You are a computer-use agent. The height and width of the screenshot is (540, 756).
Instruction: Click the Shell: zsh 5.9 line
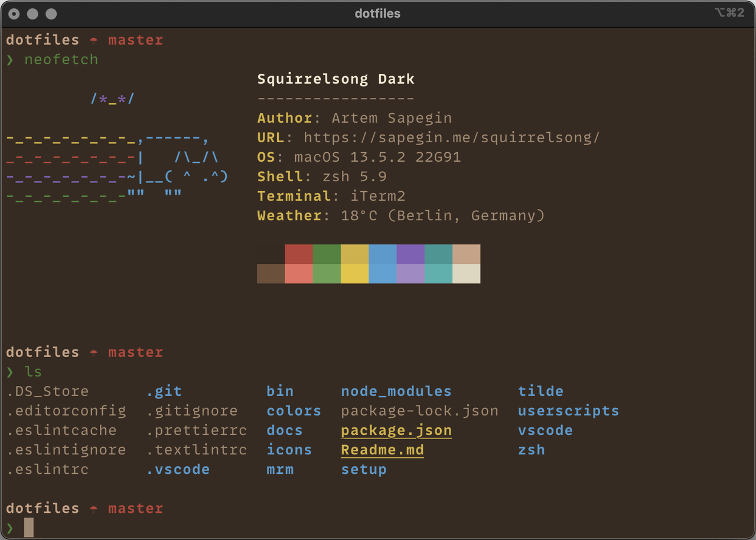322,176
